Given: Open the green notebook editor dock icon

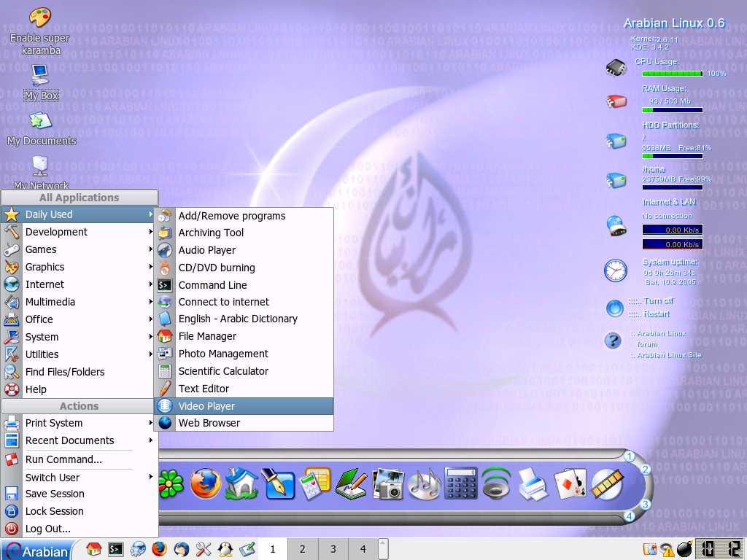Looking at the screenshot, I should click(351, 484).
